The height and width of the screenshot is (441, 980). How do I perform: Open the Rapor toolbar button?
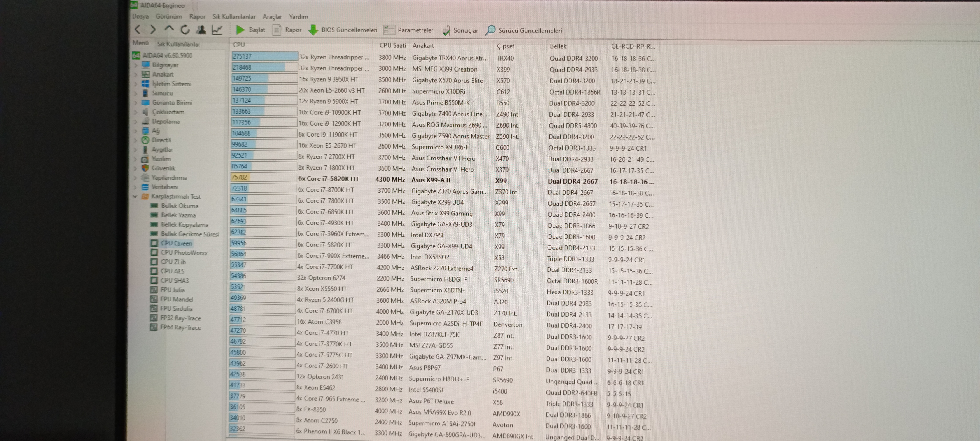click(287, 30)
